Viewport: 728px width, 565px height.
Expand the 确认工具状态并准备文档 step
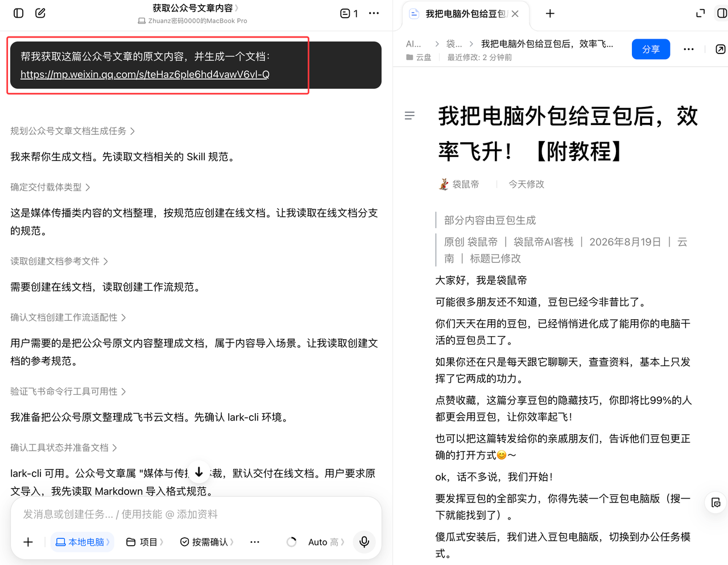64,448
